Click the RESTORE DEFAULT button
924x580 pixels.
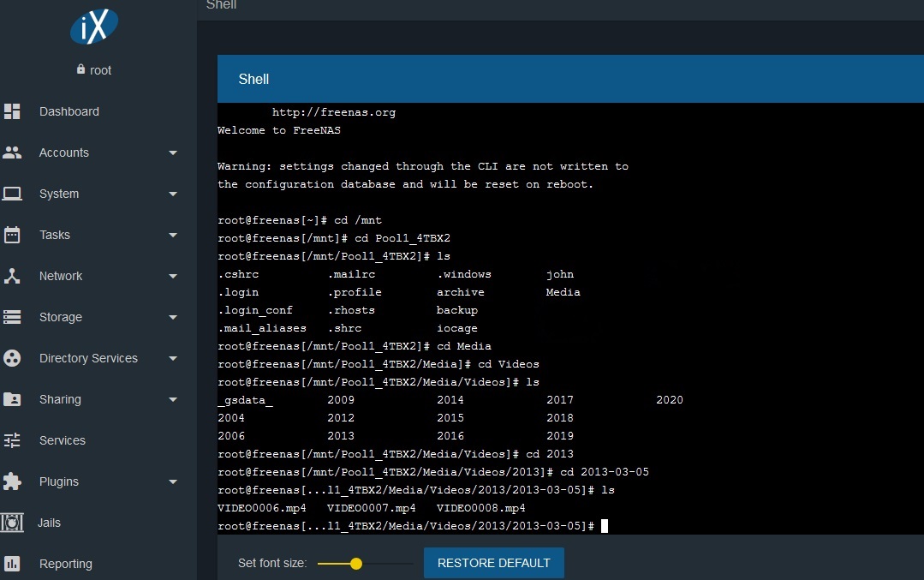(x=494, y=563)
